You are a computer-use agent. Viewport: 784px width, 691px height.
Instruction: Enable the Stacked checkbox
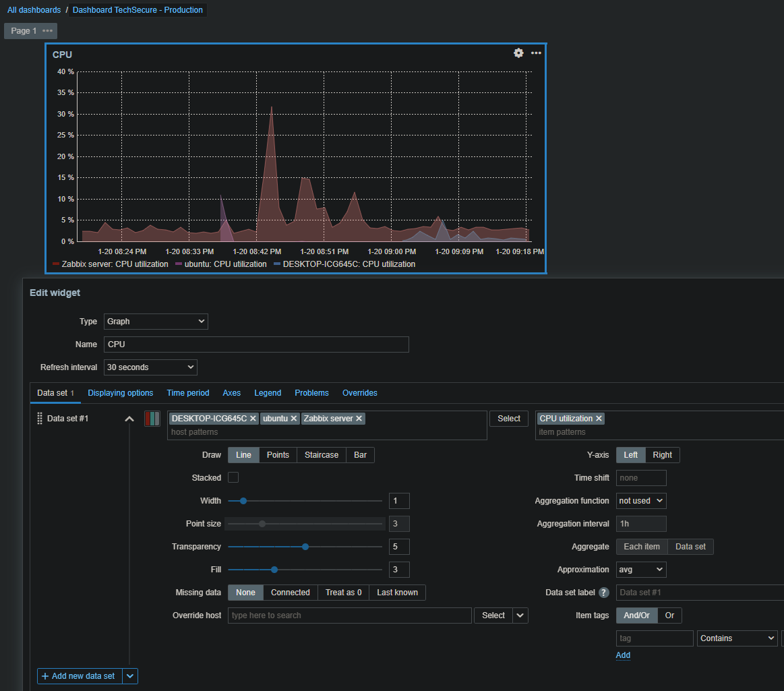(x=233, y=478)
